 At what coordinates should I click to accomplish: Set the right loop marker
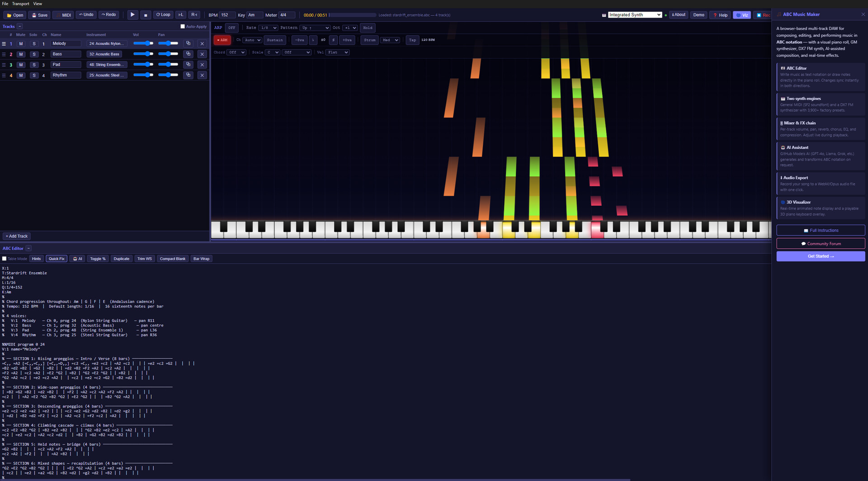click(x=194, y=15)
